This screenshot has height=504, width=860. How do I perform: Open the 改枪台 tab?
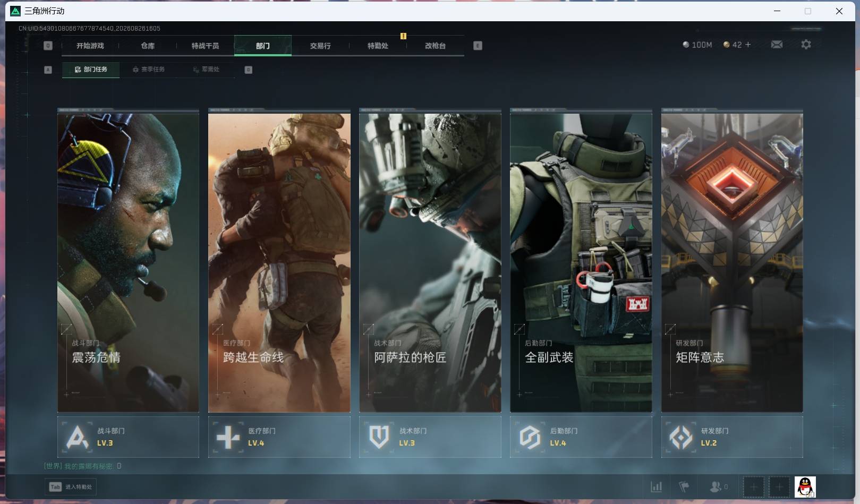[x=435, y=46]
